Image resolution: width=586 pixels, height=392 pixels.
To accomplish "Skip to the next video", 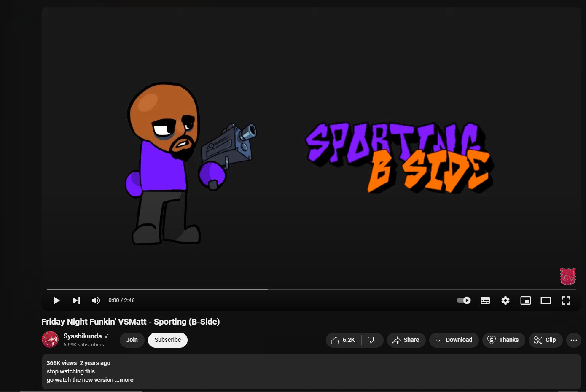I will [76, 301].
